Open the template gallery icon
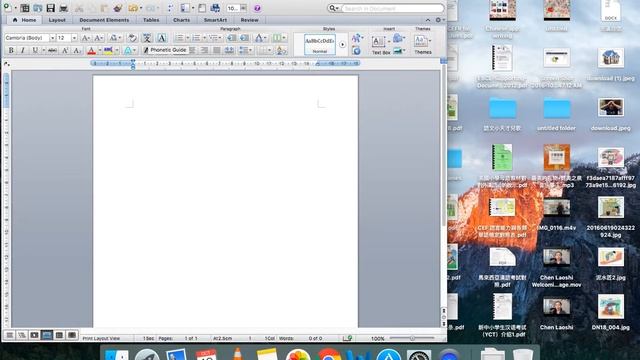 [24, 8]
